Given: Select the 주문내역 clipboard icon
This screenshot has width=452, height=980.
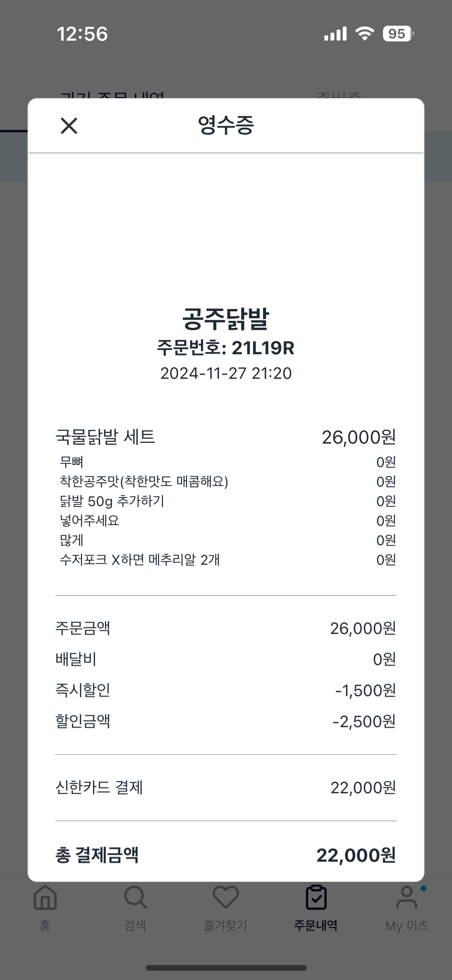Looking at the screenshot, I should [316, 897].
